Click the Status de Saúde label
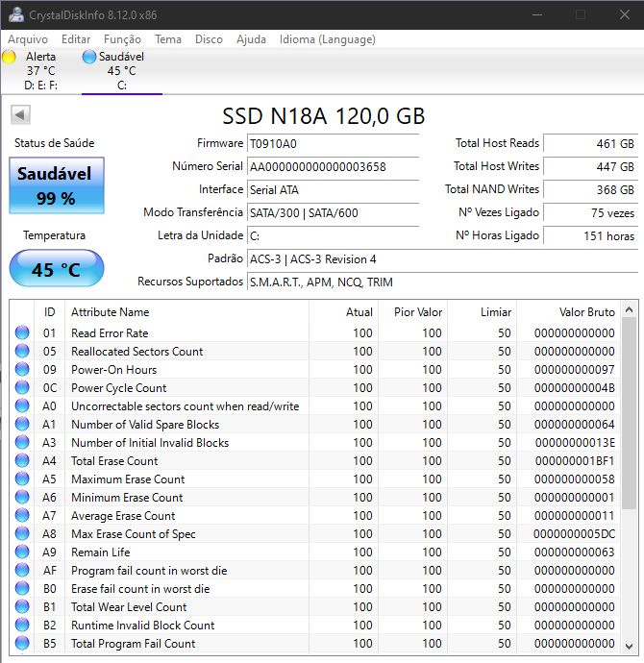644x663 pixels. point(54,143)
